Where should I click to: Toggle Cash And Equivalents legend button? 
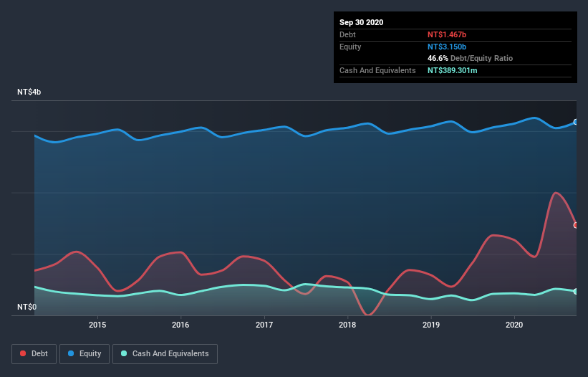click(165, 354)
